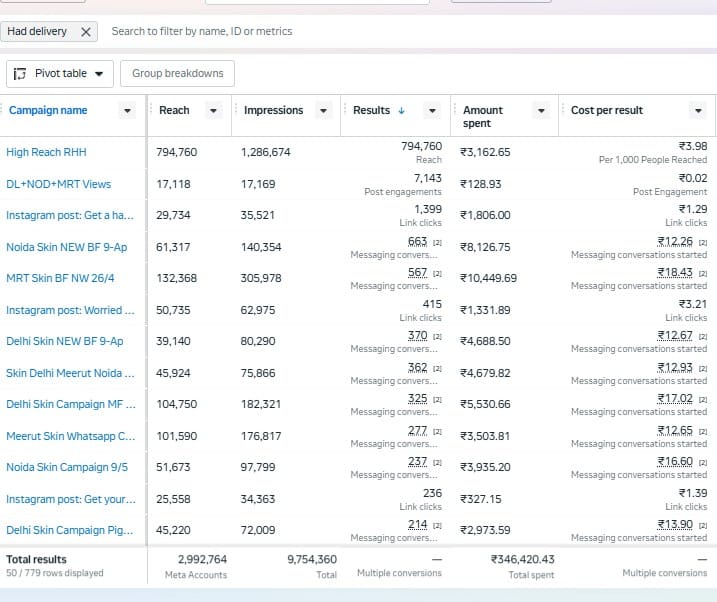Click the ₹12.93 cost per result
717x602 pixels.
(x=675, y=368)
